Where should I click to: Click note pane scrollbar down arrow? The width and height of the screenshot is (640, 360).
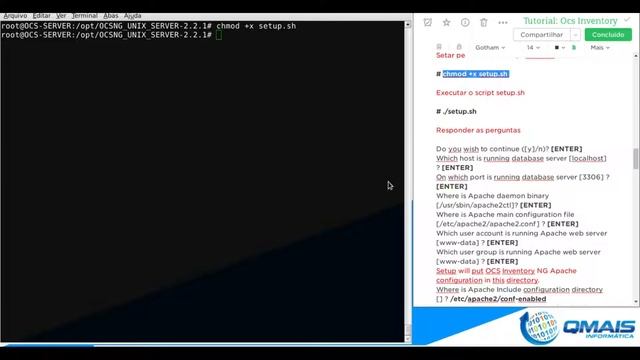(x=636, y=302)
